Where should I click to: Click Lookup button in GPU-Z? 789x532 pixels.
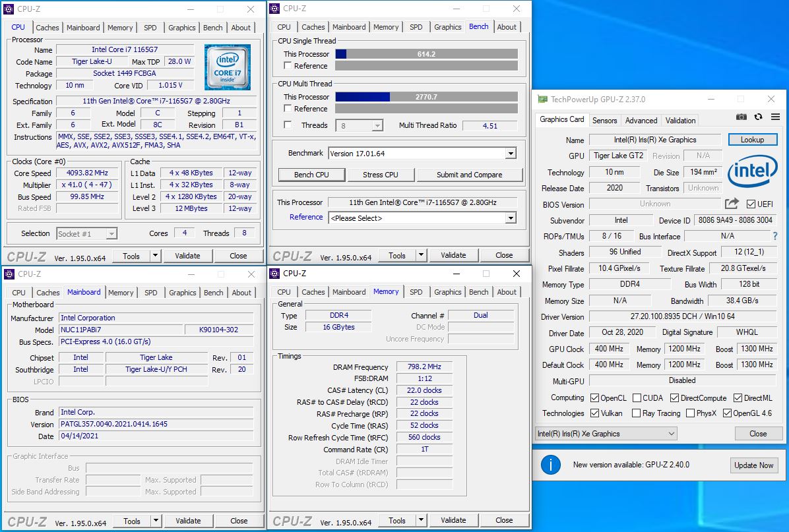click(x=752, y=140)
